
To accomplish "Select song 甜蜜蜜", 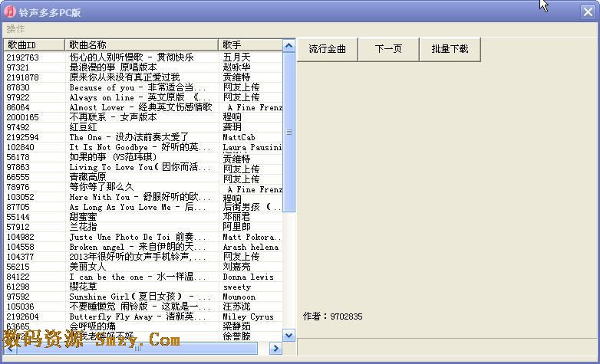I will pyautogui.click(x=83, y=217).
